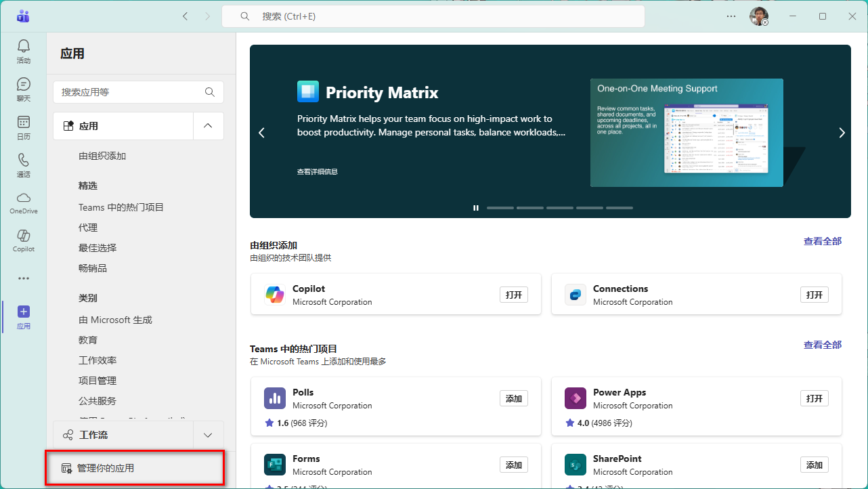This screenshot has height=489, width=868.
Task: Click the Connections app title
Action: 621,289
